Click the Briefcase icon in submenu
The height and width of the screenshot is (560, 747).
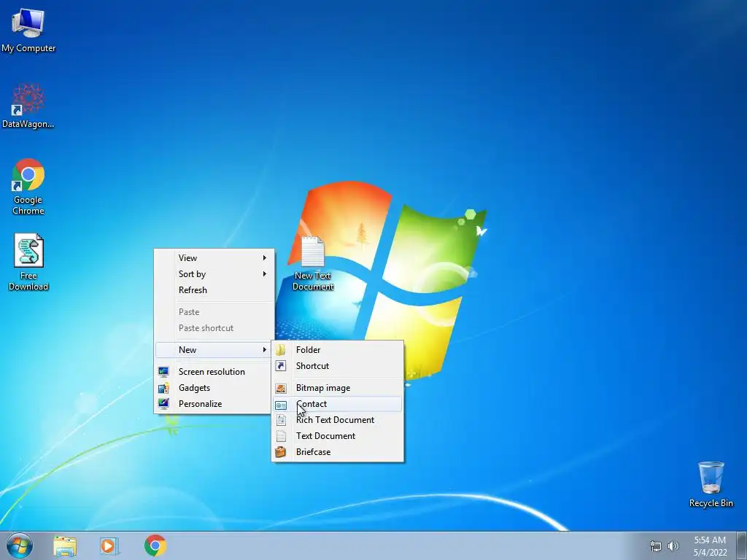tap(281, 452)
